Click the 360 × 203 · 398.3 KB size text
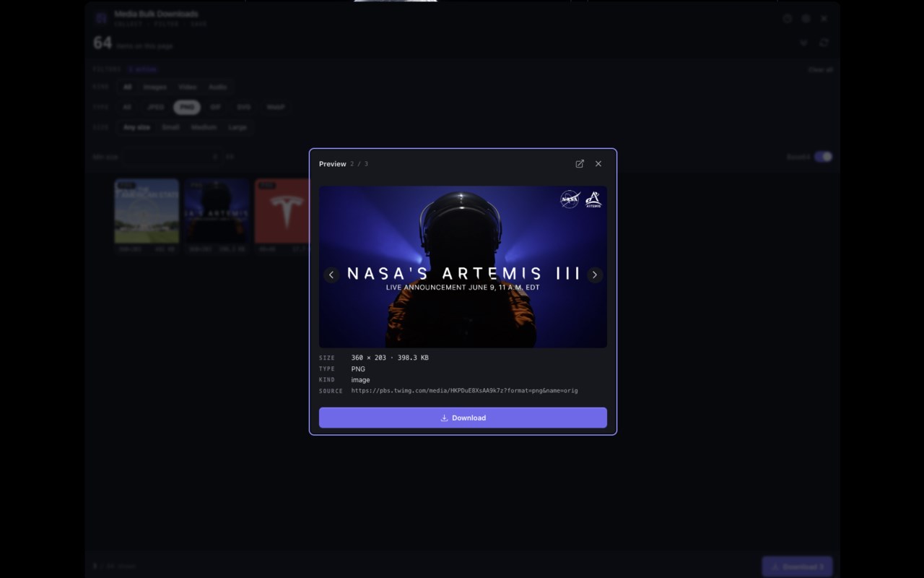 tap(390, 358)
